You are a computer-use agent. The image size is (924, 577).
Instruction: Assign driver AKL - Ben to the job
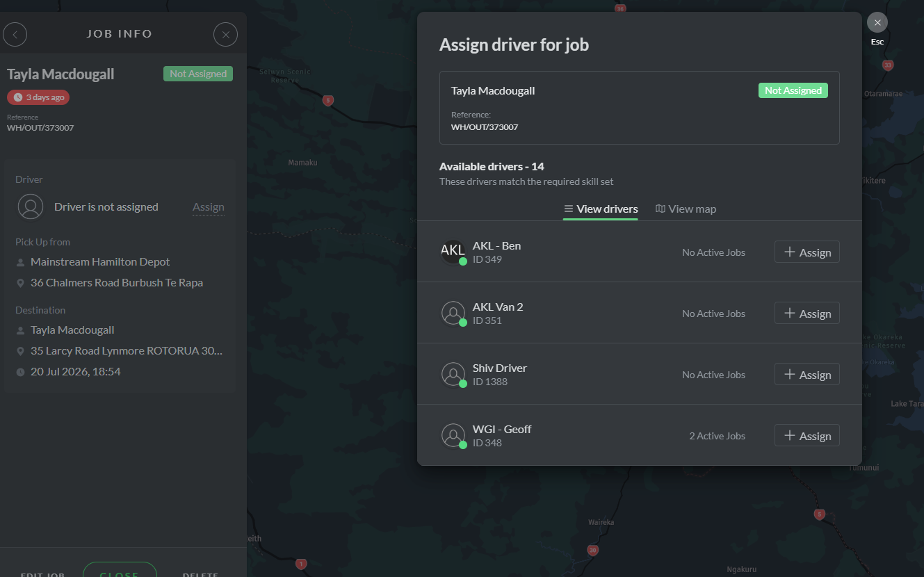click(807, 252)
